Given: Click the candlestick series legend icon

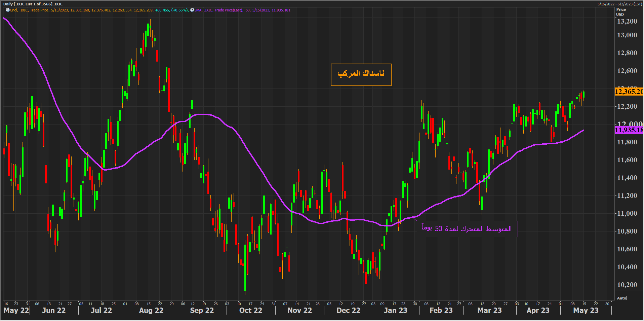Looking at the screenshot, I should [7, 10].
